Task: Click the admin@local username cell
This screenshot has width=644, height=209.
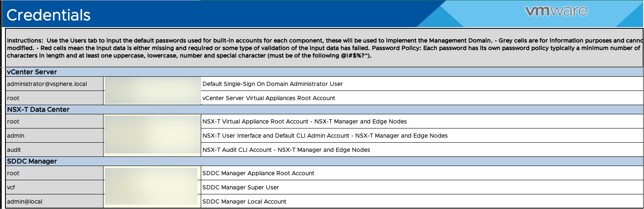Action: (54, 201)
